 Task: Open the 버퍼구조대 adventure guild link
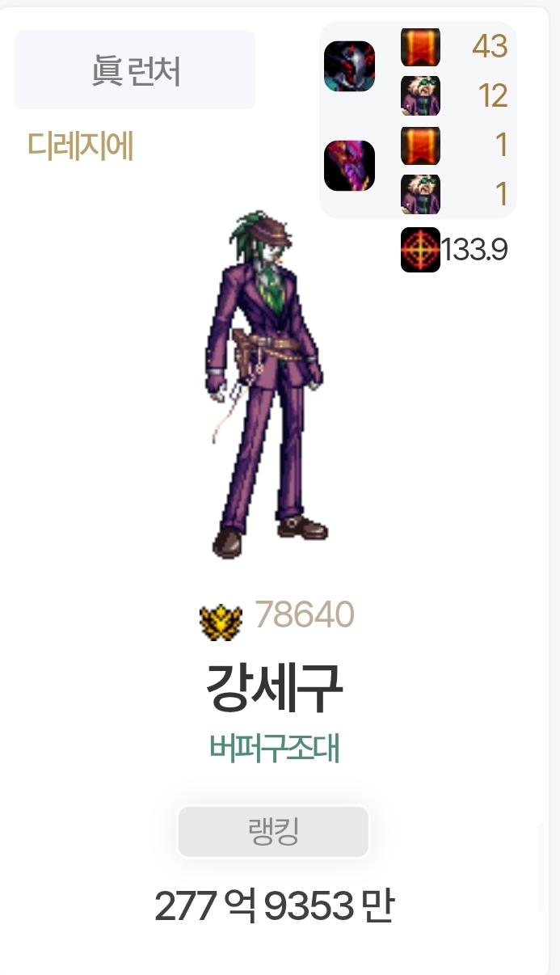point(275,749)
